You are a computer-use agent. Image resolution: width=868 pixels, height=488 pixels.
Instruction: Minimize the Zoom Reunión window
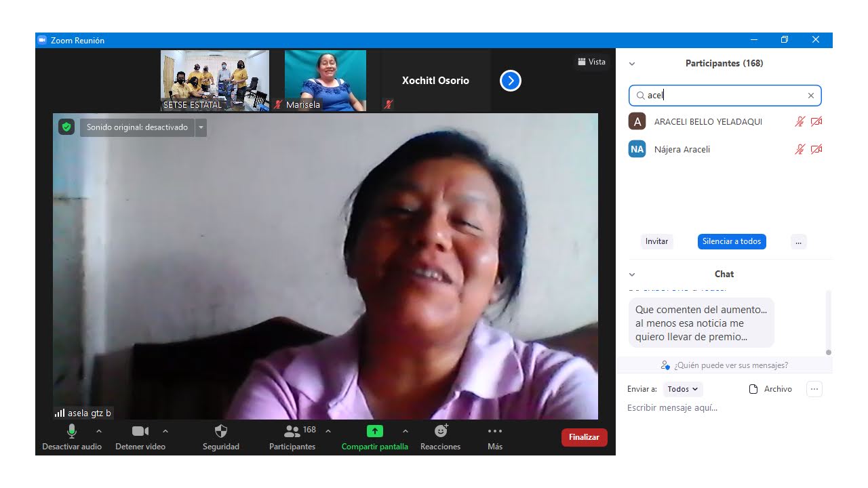753,40
